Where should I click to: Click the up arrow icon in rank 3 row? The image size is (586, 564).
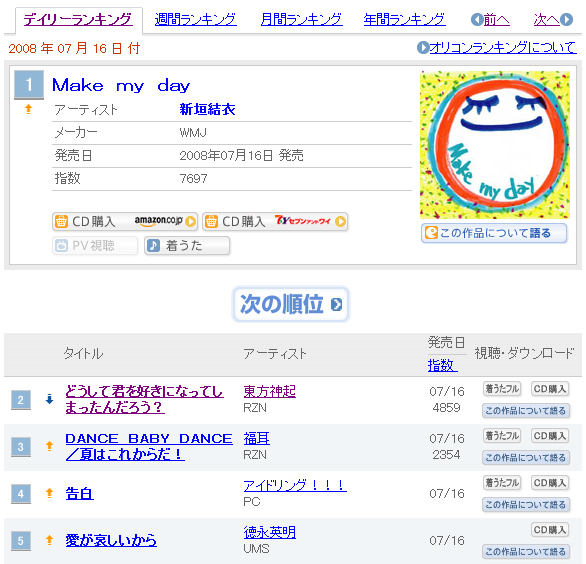point(49,446)
